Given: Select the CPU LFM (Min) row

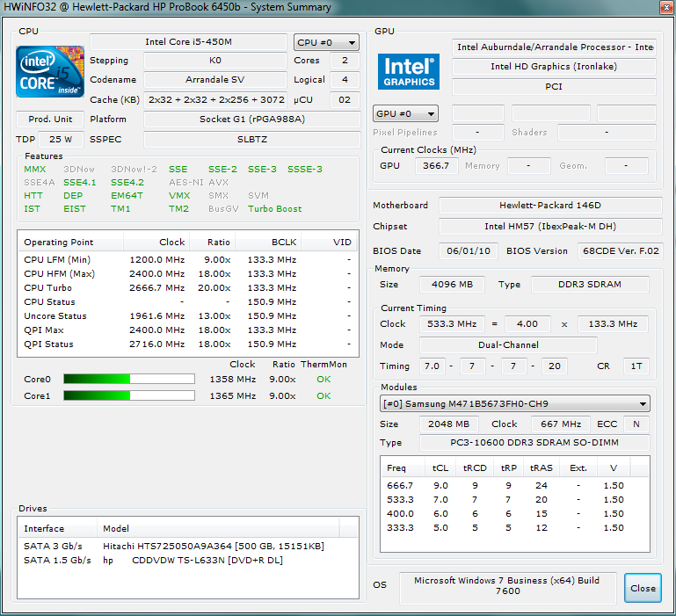Looking at the screenshot, I should click(x=188, y=259).
